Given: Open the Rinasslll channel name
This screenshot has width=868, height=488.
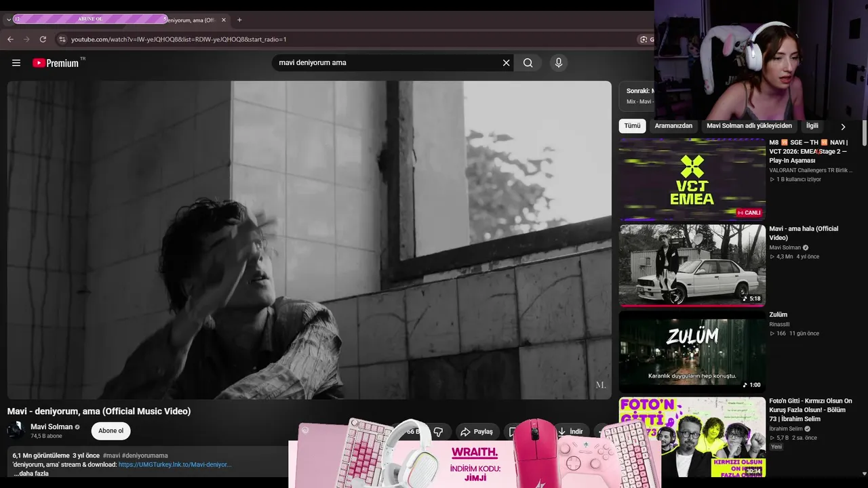Looking at the screenshot, I should (x=780, y=325).
